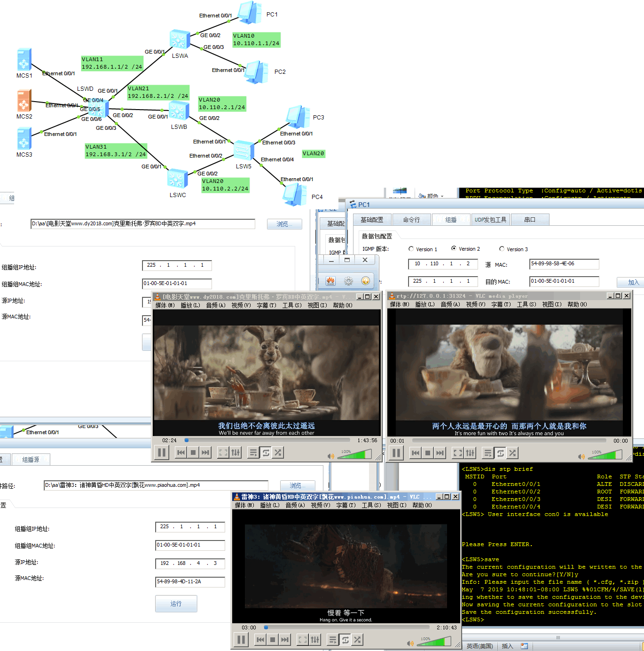The image size is (644, 651).
Task: Pause playback in the 雷神3 VLC window
Action: click(x=241, y=640)
